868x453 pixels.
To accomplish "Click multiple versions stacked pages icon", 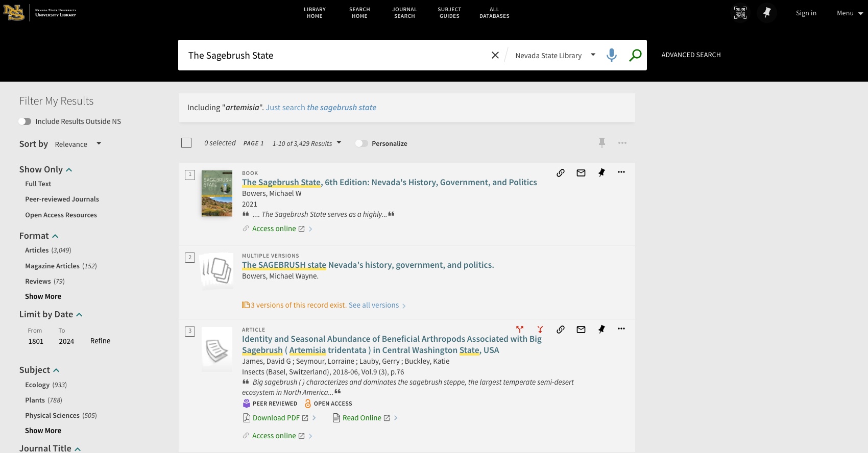I will coord(217,270).
